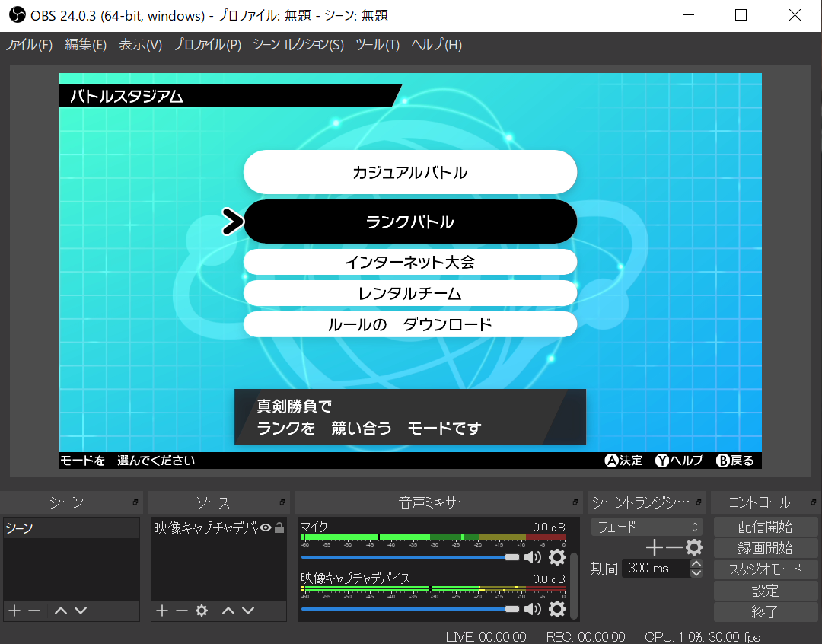This screenshot has height=644, width=822.
Task: Undock the コントロール panel
Action: [x=813, y=502]
